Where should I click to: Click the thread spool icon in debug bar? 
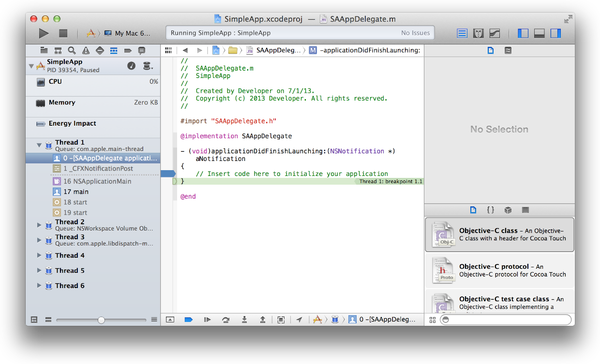tap(335, 320)
